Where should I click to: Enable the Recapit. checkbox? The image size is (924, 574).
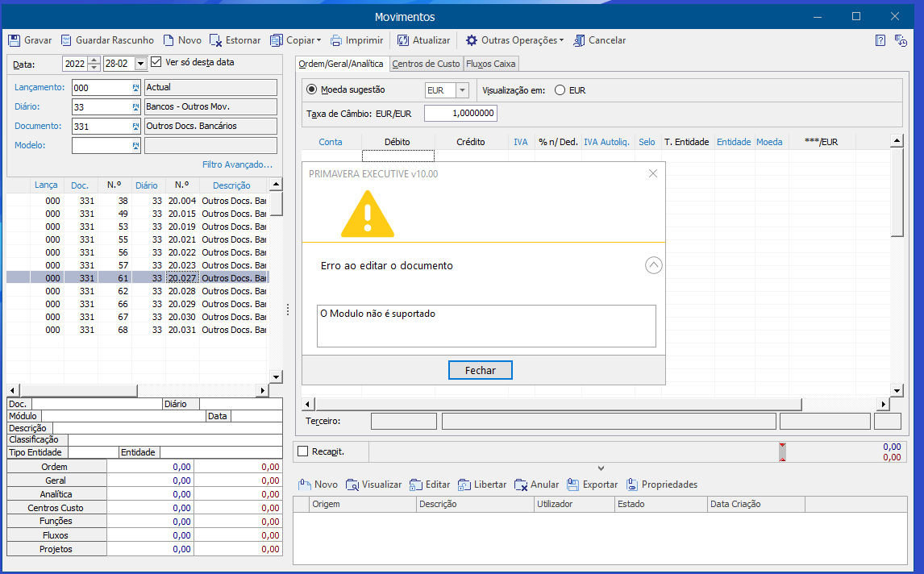click(x=303, y=451)
